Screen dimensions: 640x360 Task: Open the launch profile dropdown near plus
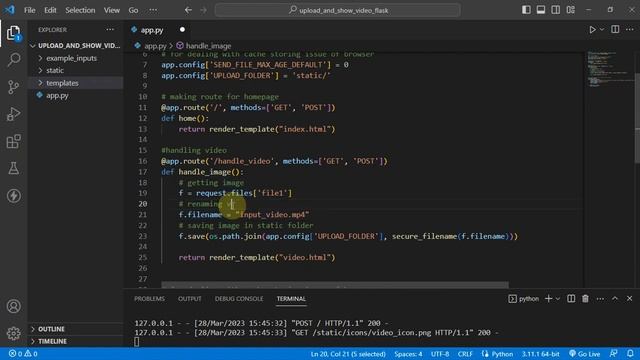[558, 299]
